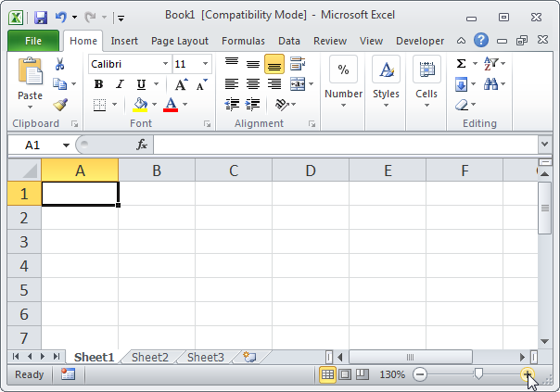Screen dimensions: 560x392
Task: Click the Fill down arrow icon
Action: click(462, 84)
